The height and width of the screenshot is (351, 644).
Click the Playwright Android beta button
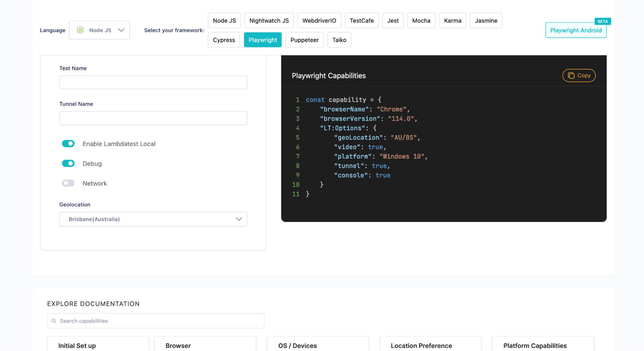coord(576,30)
